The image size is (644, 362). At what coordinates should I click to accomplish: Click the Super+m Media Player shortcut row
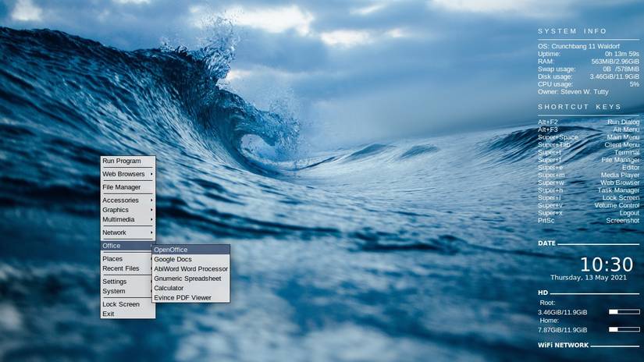pyautogui.click(x=589, y=176)
